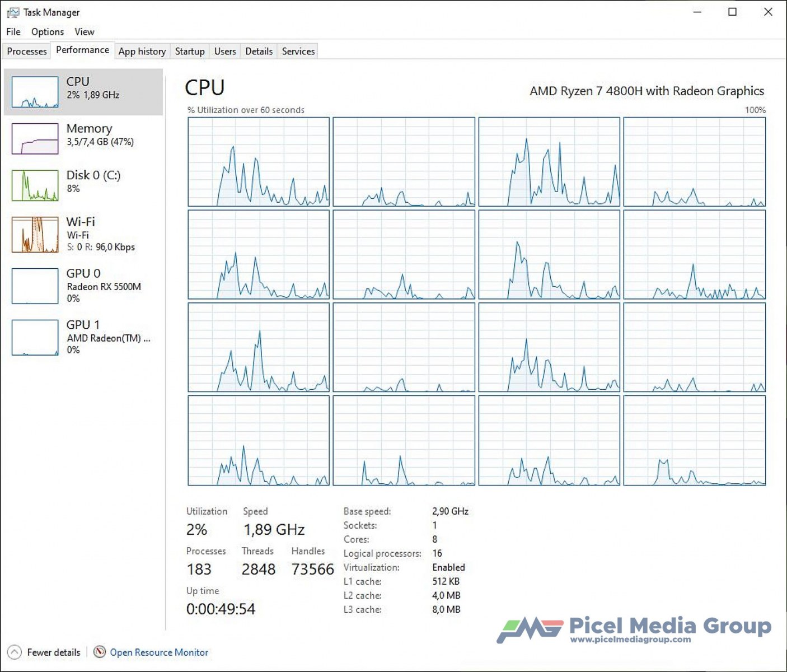
Task: Switch to the Services tab
Action: click(298, 52)
